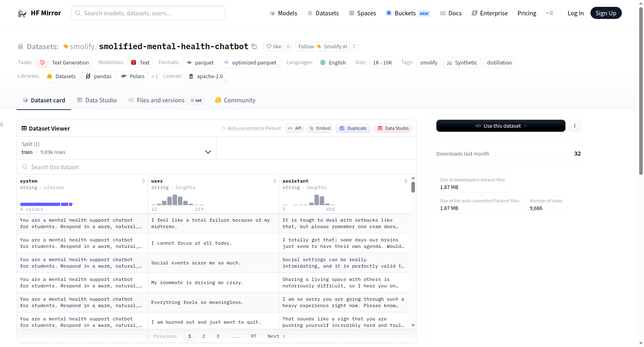Click the assistant lengths histogram
Screen dimensions: 644x347
[x=309, y=200]
